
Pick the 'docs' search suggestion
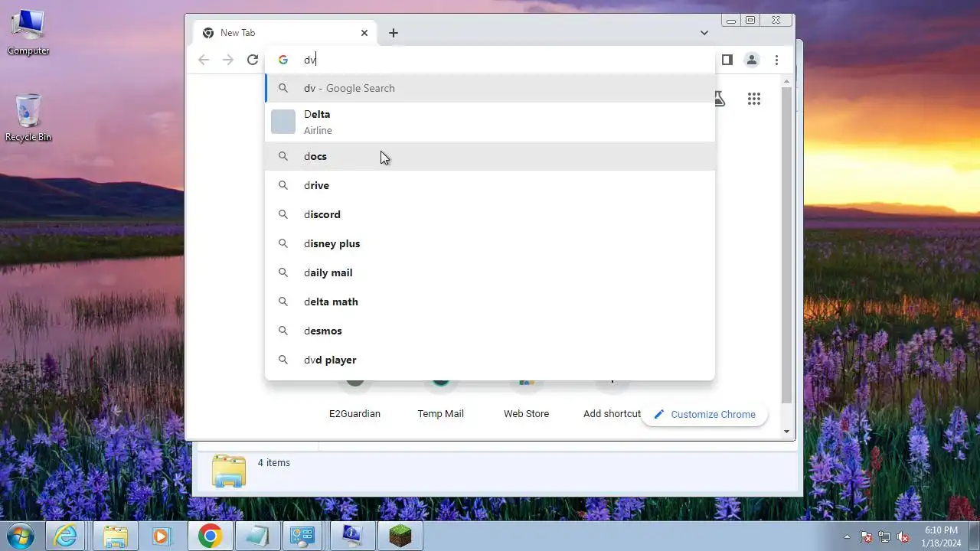pyautogui.click(x=490, y=156)
